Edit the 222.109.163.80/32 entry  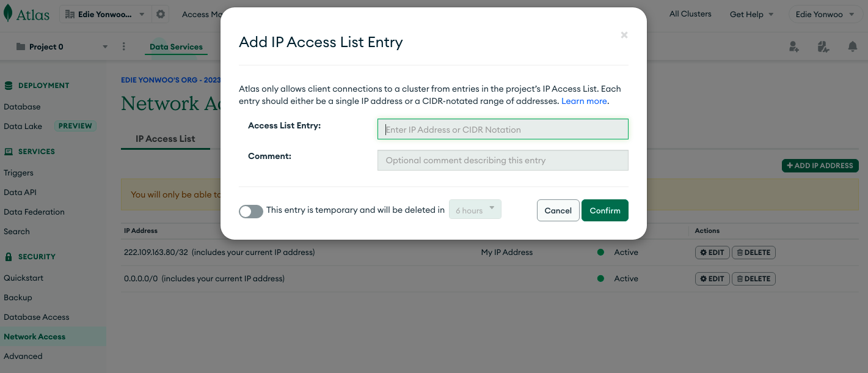(712, 253)
